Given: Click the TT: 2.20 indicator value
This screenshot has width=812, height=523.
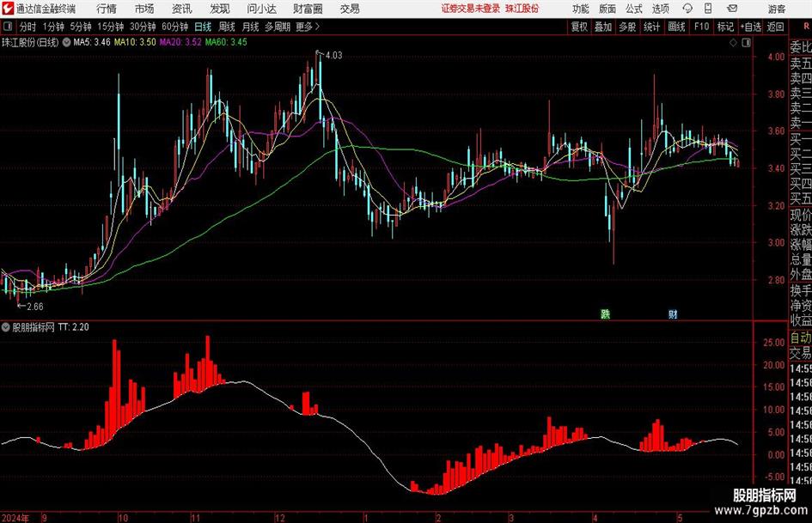Looking at the screenshot, I should pos(74,327).
